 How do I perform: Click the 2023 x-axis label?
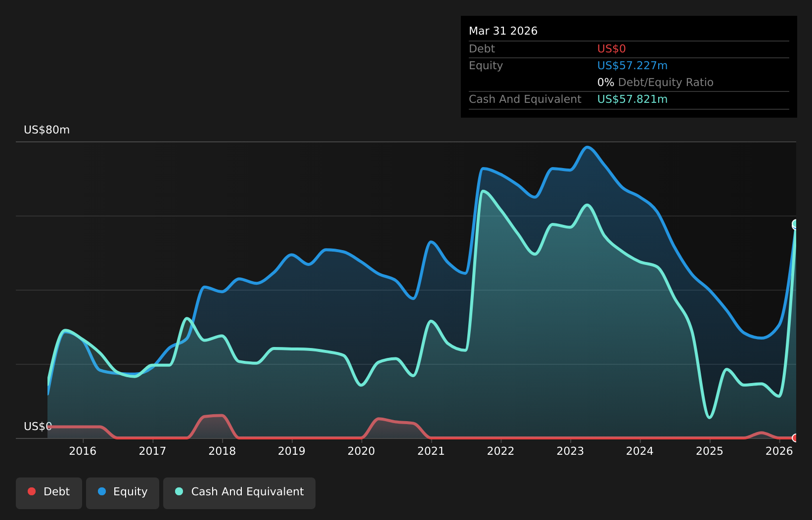click(x=571, y=451)
